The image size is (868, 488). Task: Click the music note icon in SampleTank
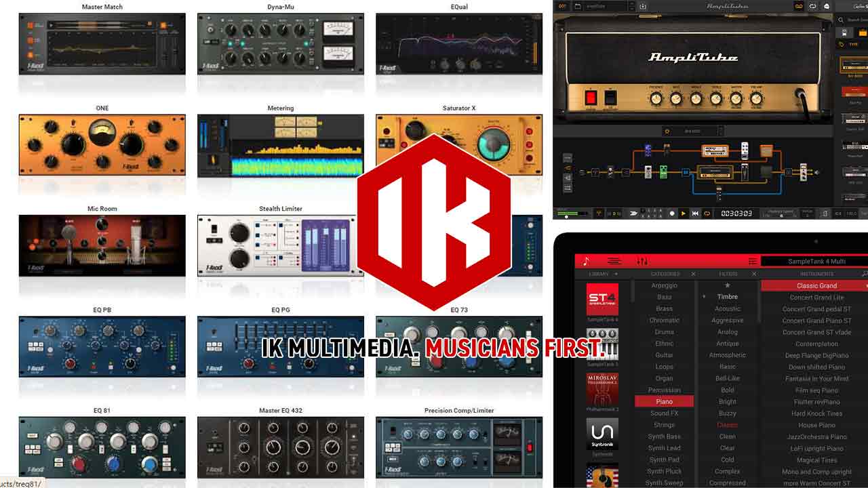click(587, 261)
